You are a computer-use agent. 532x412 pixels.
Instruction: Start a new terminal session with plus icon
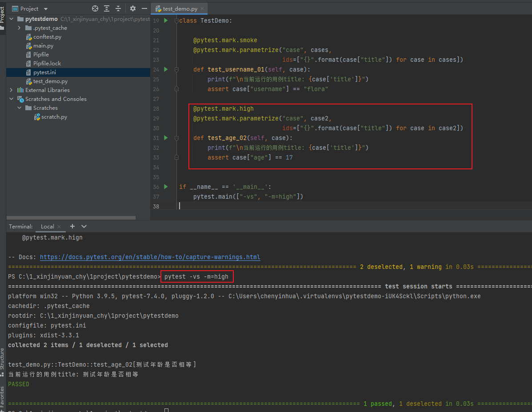72,227
